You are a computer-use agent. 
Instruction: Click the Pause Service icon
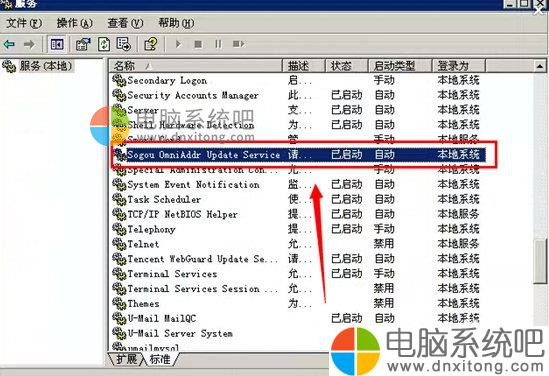click(218, 44)
